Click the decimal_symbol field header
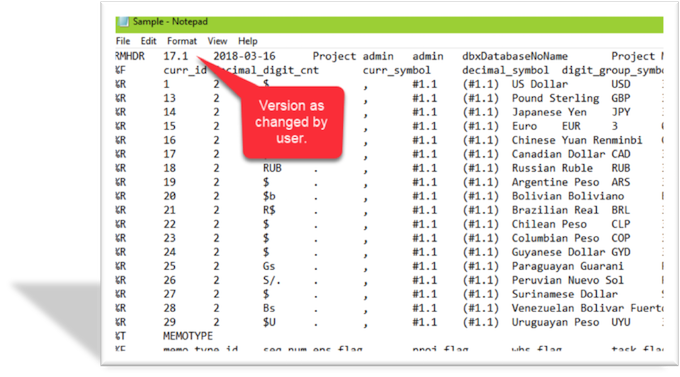This screenshot has width=680, height=377. pyautogui.click(x=505, y=70)
